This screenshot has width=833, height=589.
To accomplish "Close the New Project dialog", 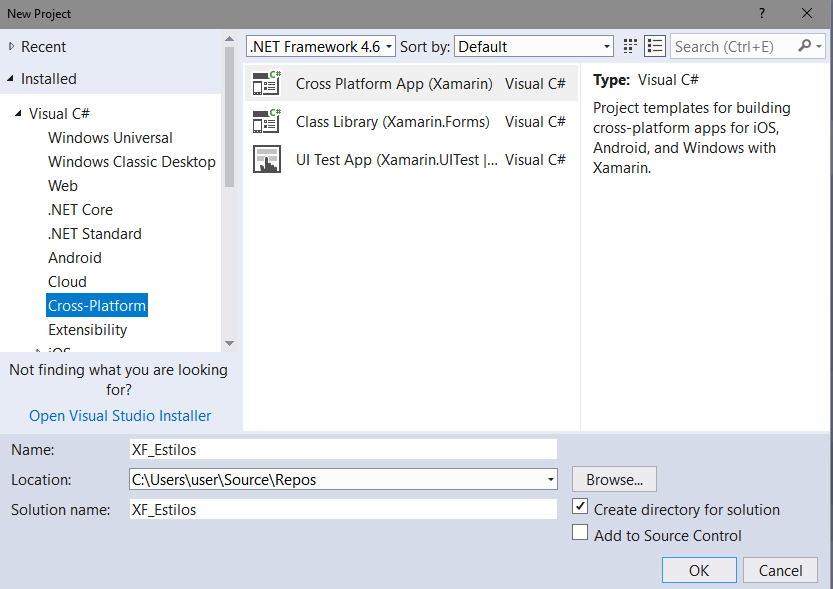I will (806, 13).
